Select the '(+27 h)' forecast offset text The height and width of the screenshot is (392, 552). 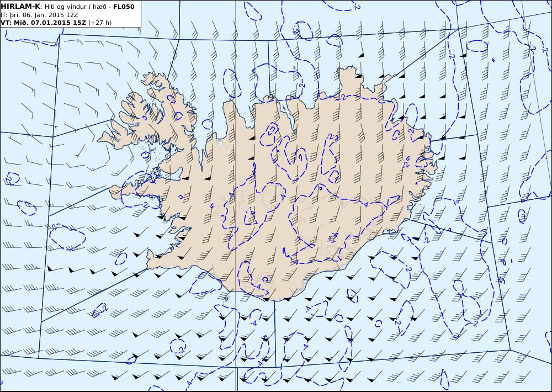click(x=99, y=23)
